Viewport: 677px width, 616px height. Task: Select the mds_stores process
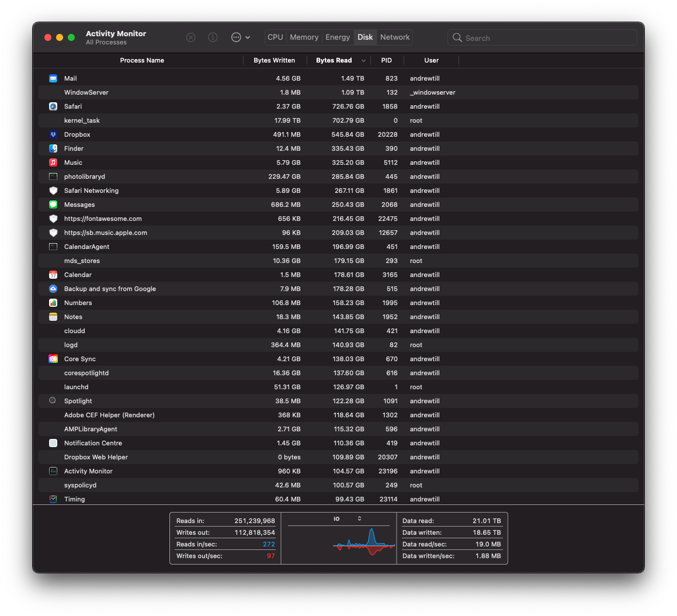coord(339,261)
